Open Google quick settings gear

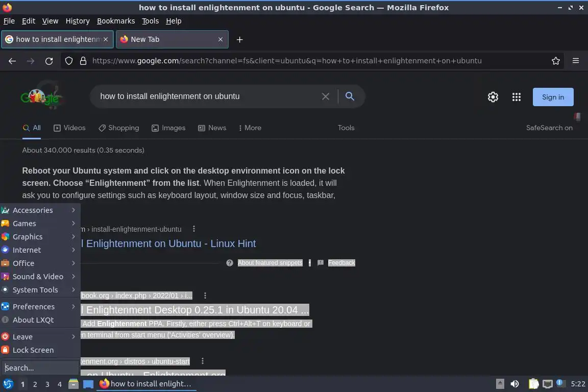tap(493, 97)
